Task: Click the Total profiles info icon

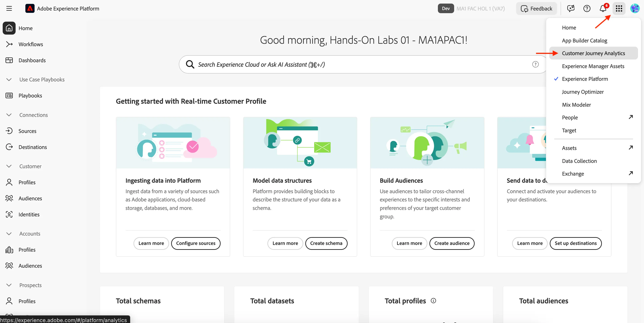Action: (433, 300)
